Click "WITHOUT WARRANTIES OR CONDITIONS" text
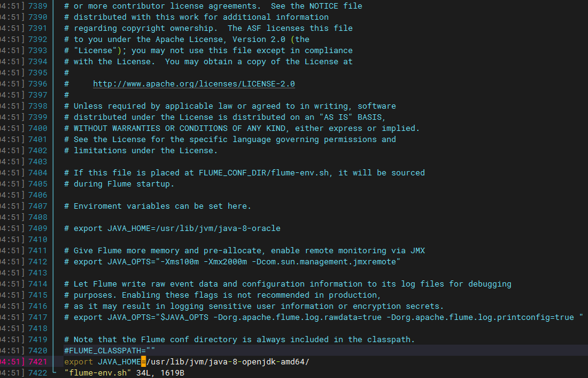 151,128
